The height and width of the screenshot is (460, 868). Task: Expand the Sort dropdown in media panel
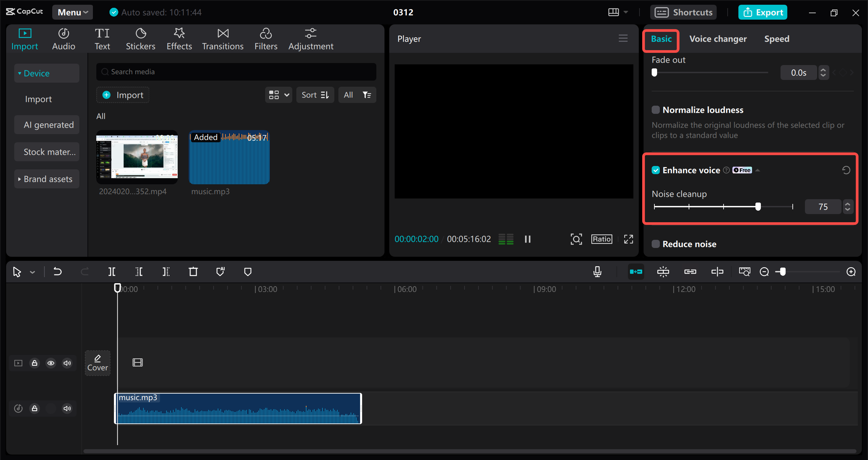click(315, 95)
